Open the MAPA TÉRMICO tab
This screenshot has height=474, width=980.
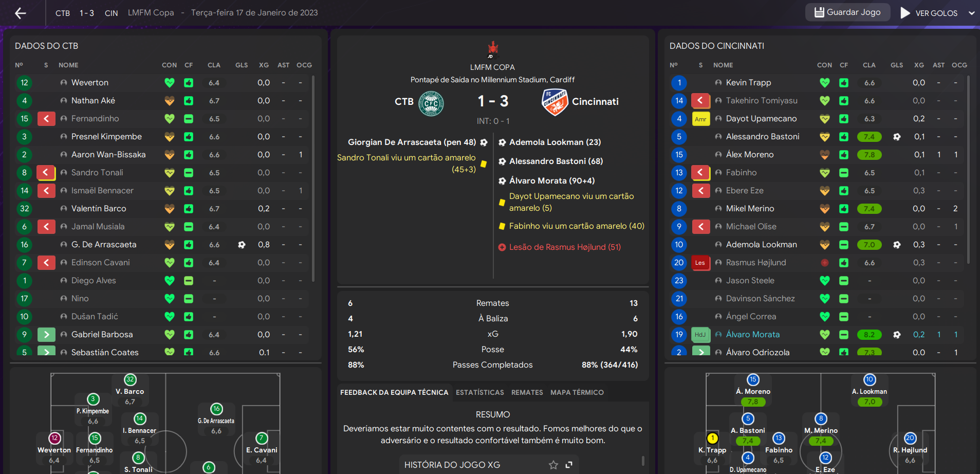point(577,392)
